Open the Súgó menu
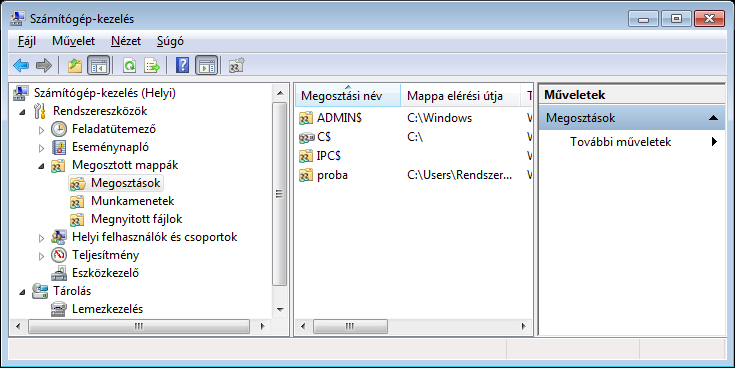The width and height of the screenshot is (735, 368). tap(170, 41)
